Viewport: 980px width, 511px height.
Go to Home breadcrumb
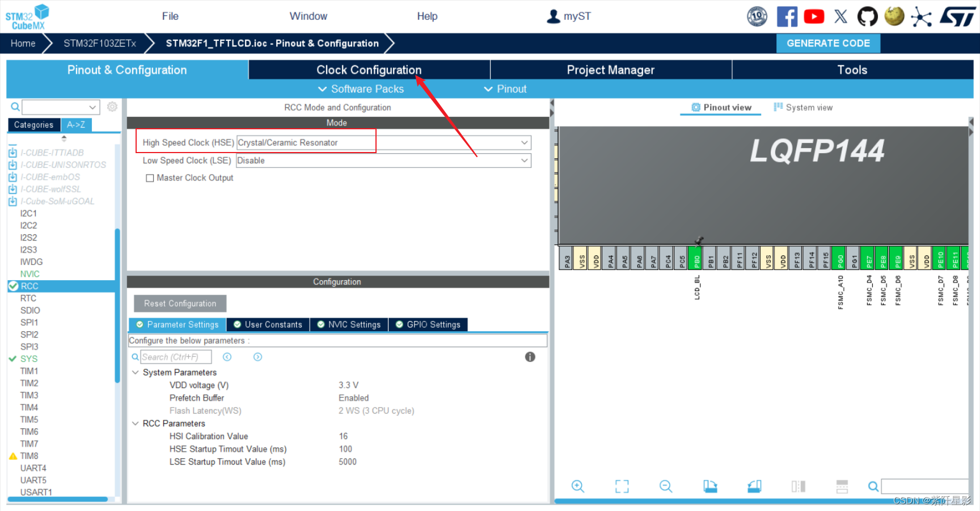[23, 43]
